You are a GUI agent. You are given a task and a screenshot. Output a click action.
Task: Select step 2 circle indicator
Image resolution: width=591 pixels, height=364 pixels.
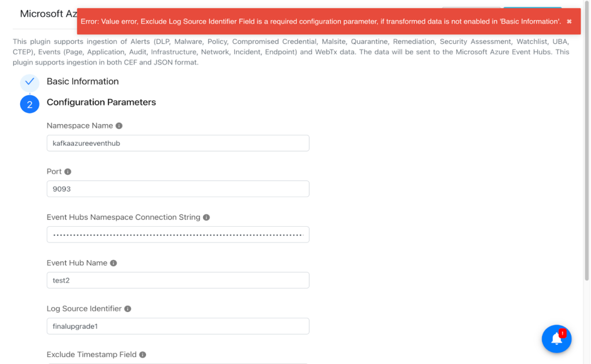(x=30, y=104)
